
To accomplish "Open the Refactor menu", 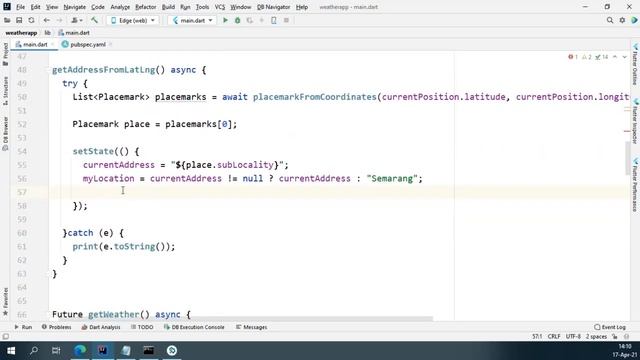I will click(146, 7).
